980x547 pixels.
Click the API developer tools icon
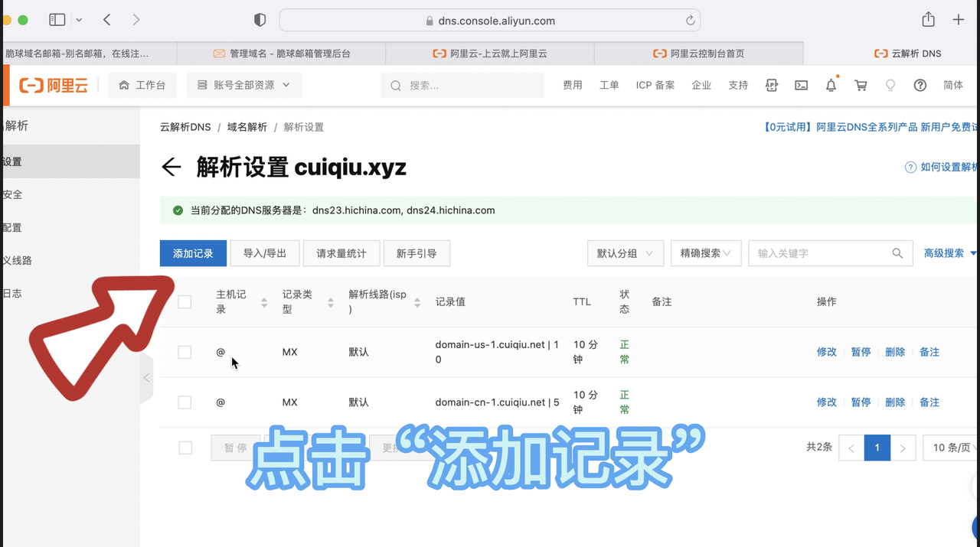[x=772, y=85]
